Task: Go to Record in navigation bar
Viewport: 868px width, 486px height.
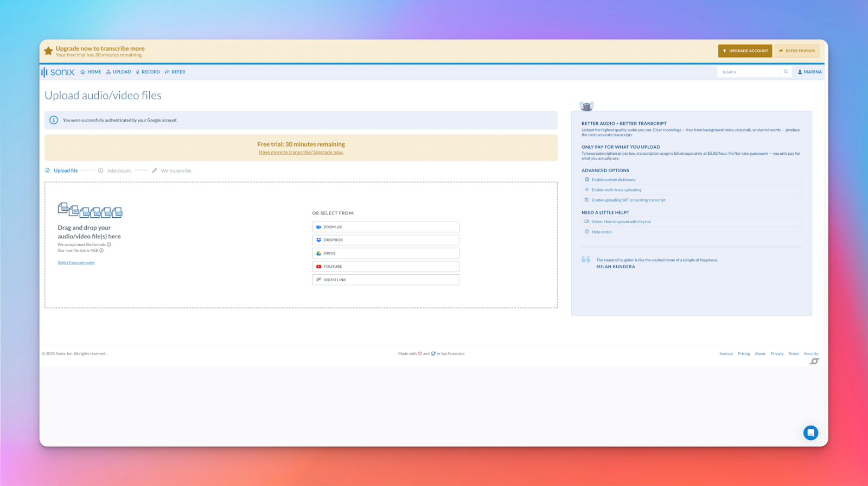Action: [148, 72]
